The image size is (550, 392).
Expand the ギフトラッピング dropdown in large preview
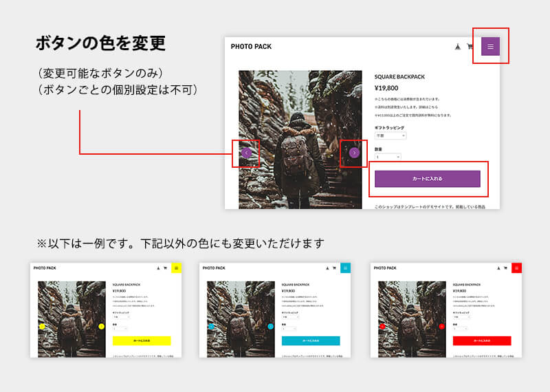tap(390, 135)
